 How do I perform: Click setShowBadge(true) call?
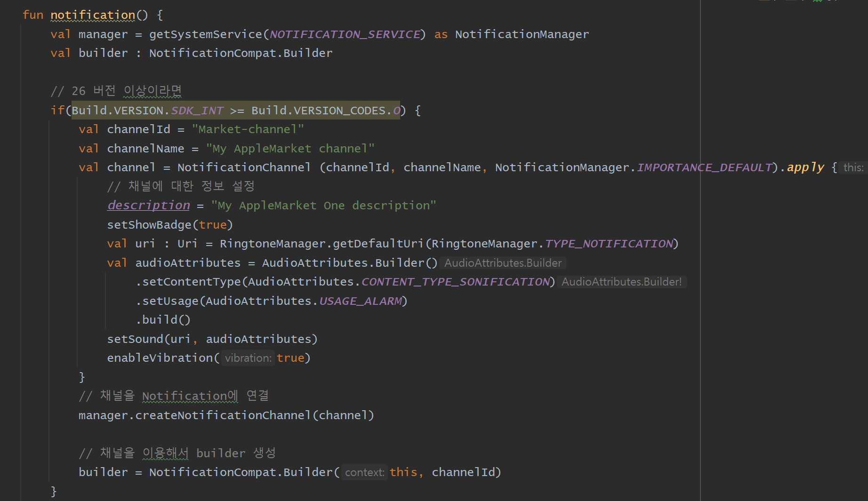tap(170, 225)
